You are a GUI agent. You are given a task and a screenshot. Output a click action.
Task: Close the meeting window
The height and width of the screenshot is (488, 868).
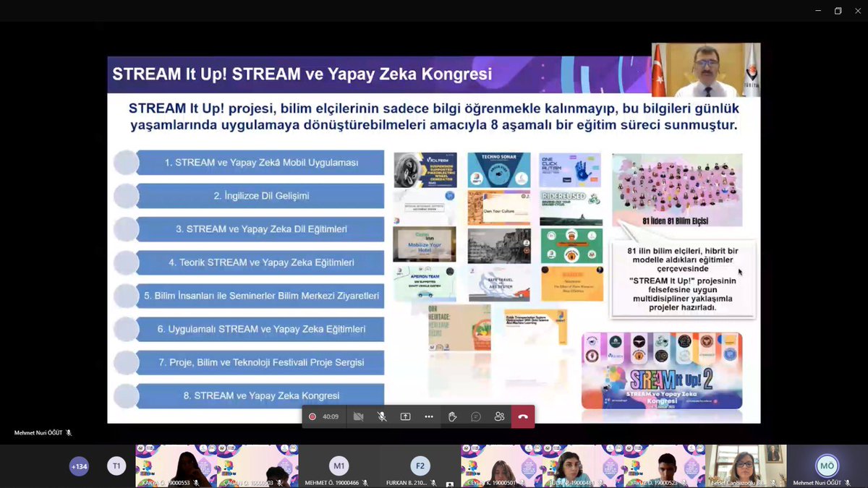[857, 11]
